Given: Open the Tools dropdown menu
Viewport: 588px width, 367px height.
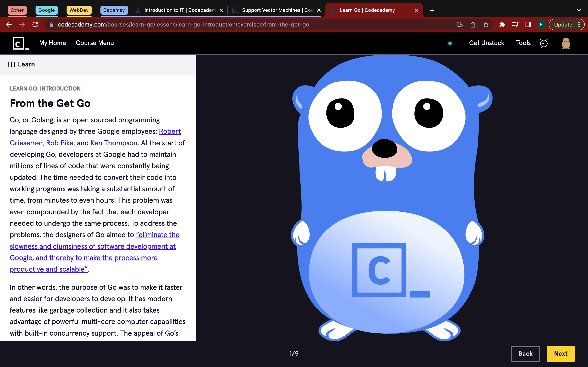Looking at the screenshot, I should [x=523, y=43].
